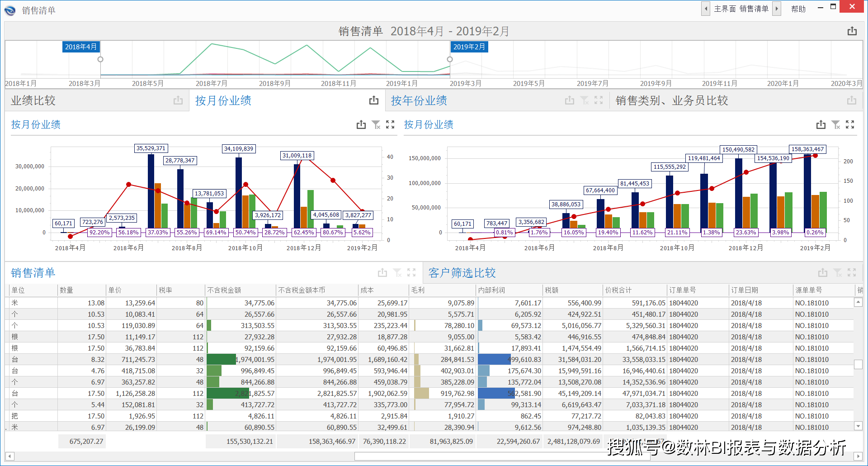The height and width of the screenshot is (466, 868).
Task: Maximize the 销售清单 table panel
Action: [411, 272]
